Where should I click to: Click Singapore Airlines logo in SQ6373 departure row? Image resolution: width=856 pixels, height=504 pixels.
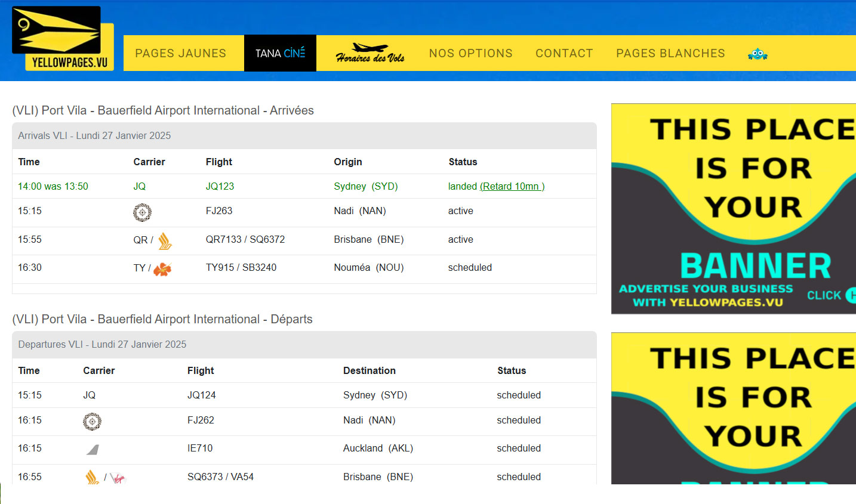pos(92,477)
